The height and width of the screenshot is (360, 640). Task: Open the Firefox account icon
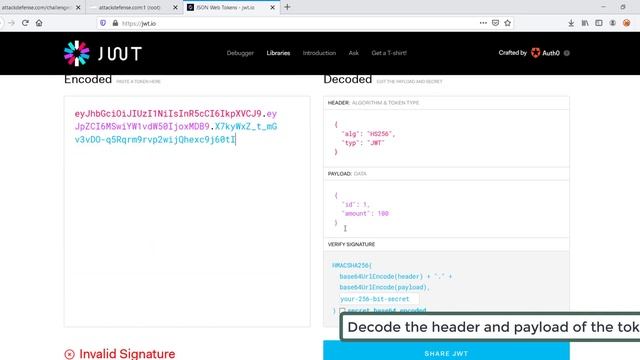point(613,23)
